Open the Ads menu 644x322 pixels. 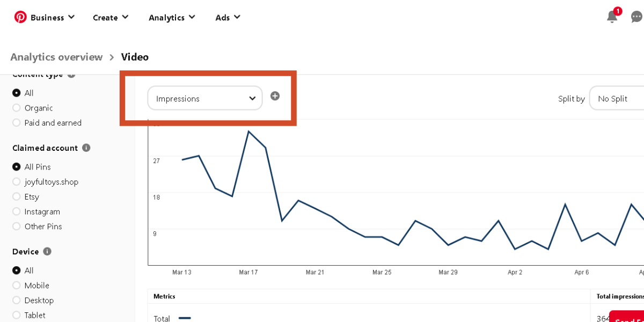(x=228, y=17)
